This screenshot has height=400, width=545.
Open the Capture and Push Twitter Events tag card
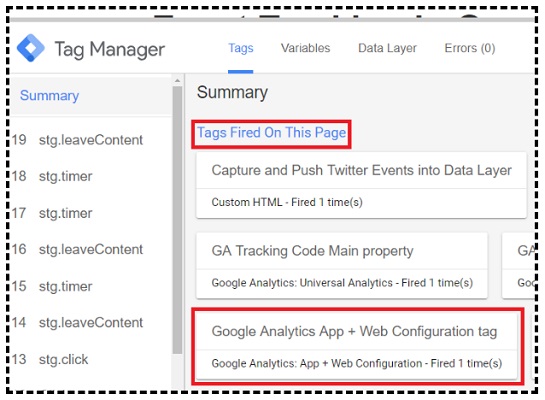[x=361, y=185]
